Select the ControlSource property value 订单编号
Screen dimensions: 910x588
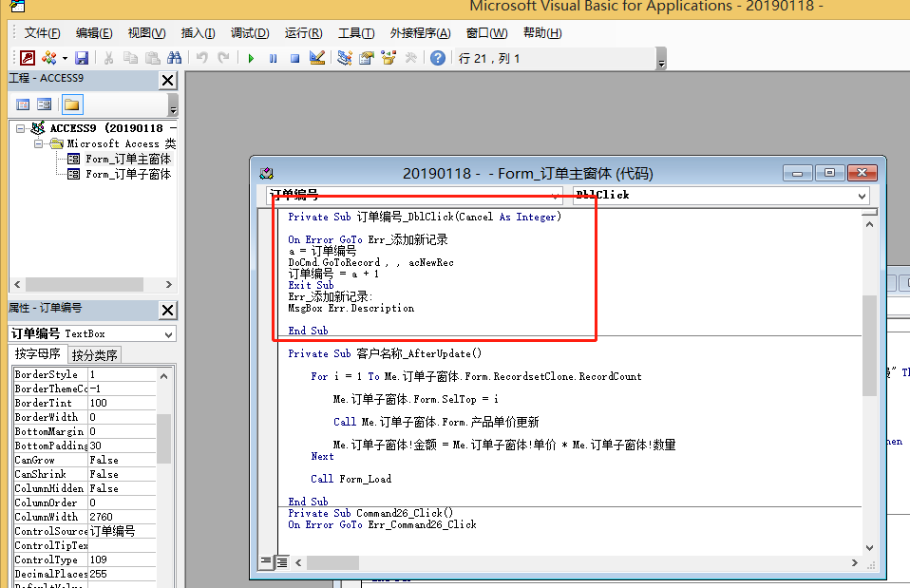[x=123, y=531]
